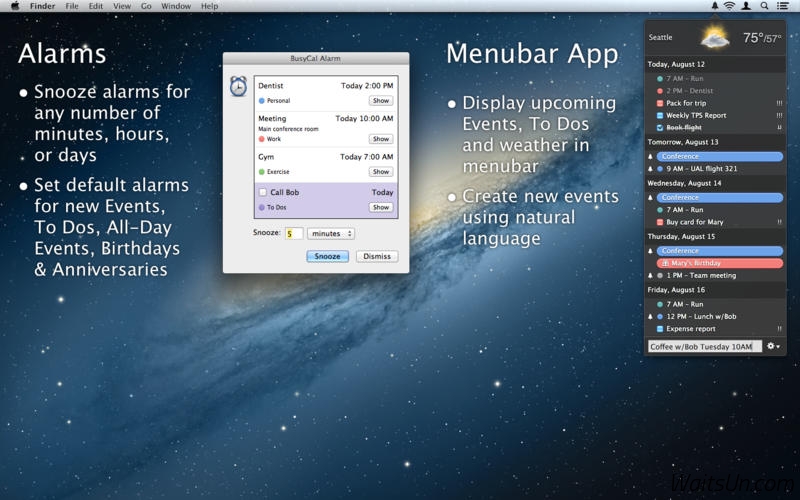Screen dimensions: 800x500
Task: Open the Apple menu
Action: click(x=14, y=6)
